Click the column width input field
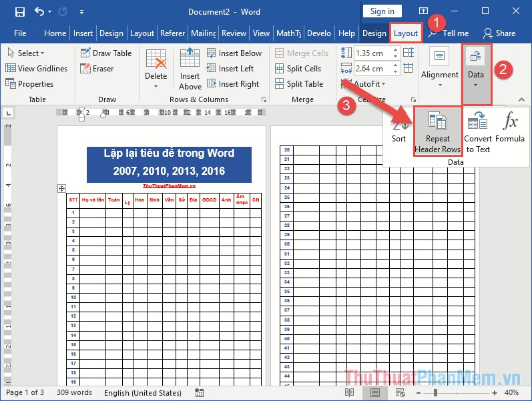This screenshot has height=401, width=532. [x=372, y=69]
